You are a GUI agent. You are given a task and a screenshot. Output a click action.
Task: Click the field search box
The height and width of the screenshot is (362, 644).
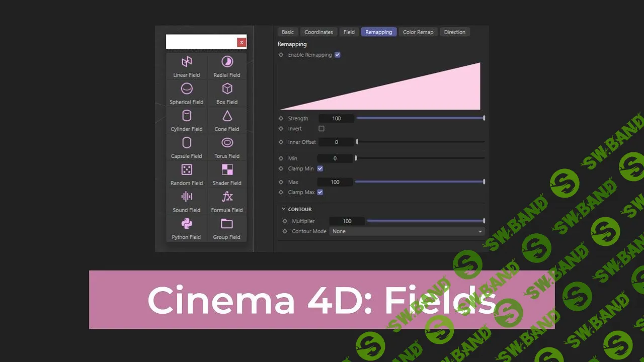click(x=202, y=42)
